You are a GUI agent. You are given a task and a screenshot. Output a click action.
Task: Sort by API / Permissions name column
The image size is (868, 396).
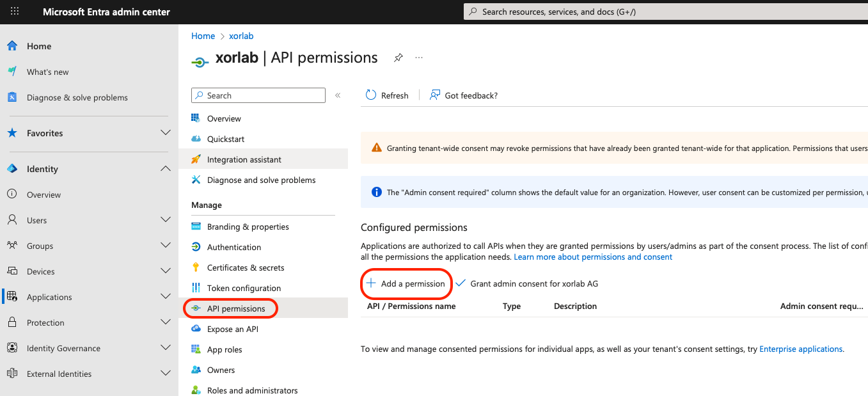pyautogui.click(x=411, y=306)
